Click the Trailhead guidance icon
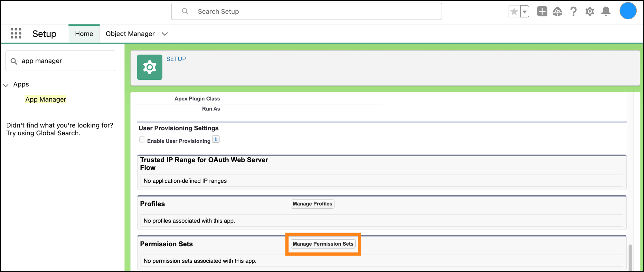This screenshot has height=272, width=644. coord(557,12)
